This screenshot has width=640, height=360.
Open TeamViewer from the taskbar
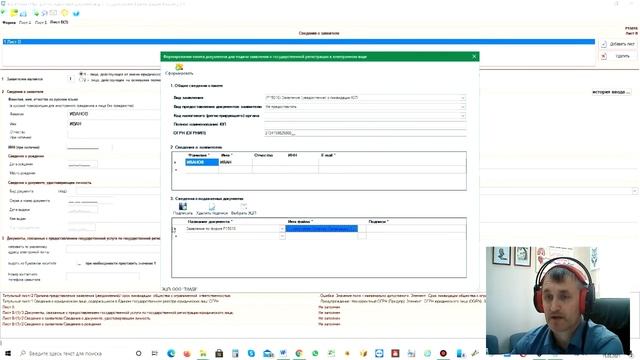coord(379,353)
